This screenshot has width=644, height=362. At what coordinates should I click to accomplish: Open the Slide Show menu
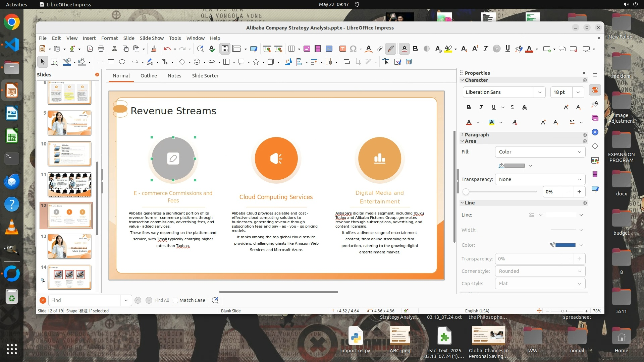[x=152, y=38]
